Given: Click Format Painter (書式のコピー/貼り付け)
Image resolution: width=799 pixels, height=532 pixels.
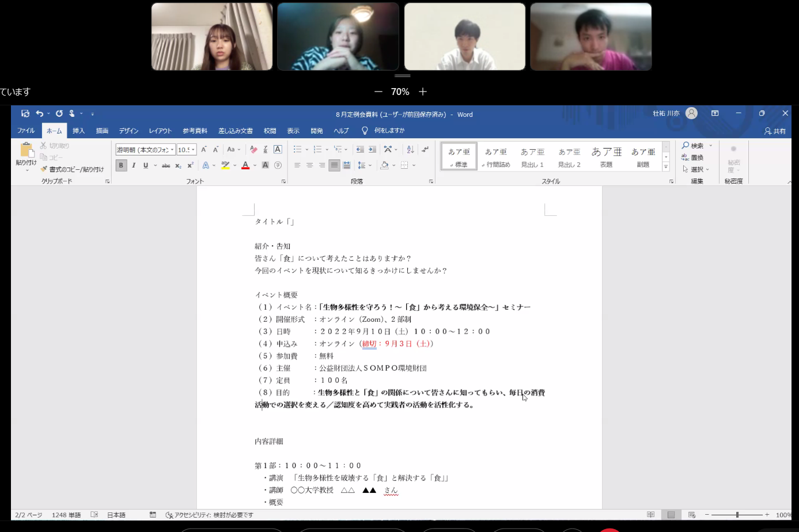Looking at the screenshot, I should [x=73, y=169].
